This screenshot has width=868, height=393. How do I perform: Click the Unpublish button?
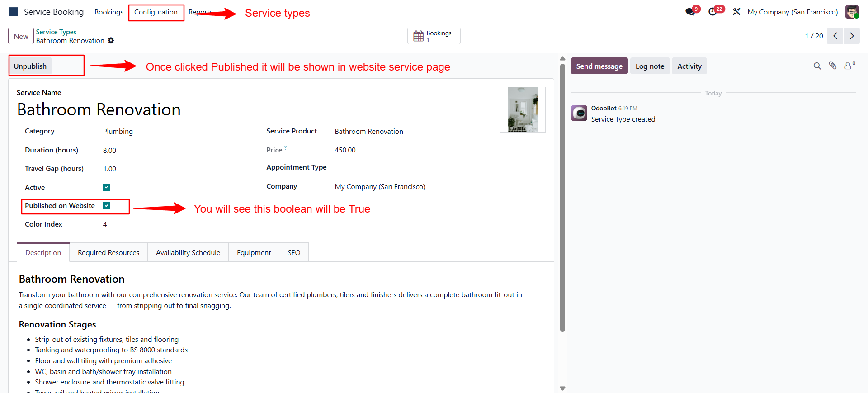coord(30,66)
